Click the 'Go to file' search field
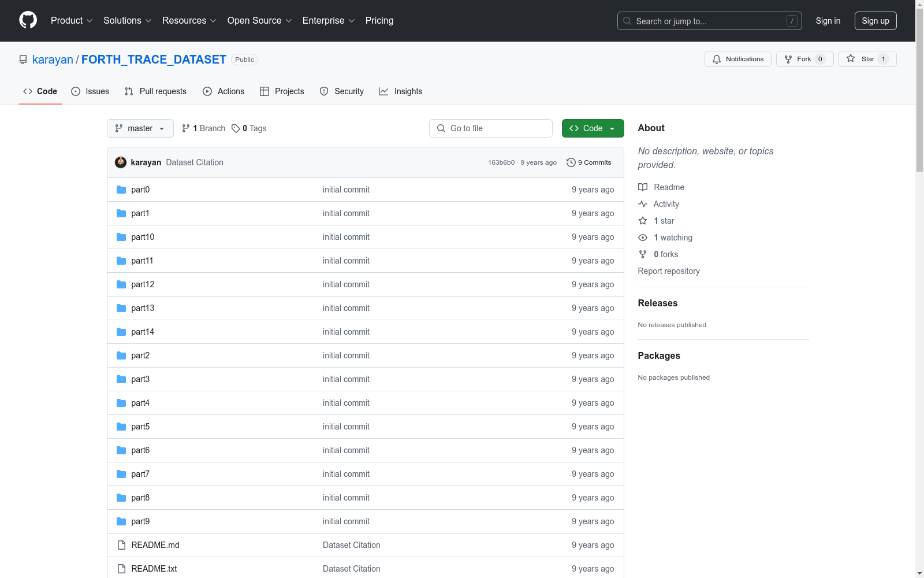The width and height of the screenshot is (924, 578). coord(491,128)
